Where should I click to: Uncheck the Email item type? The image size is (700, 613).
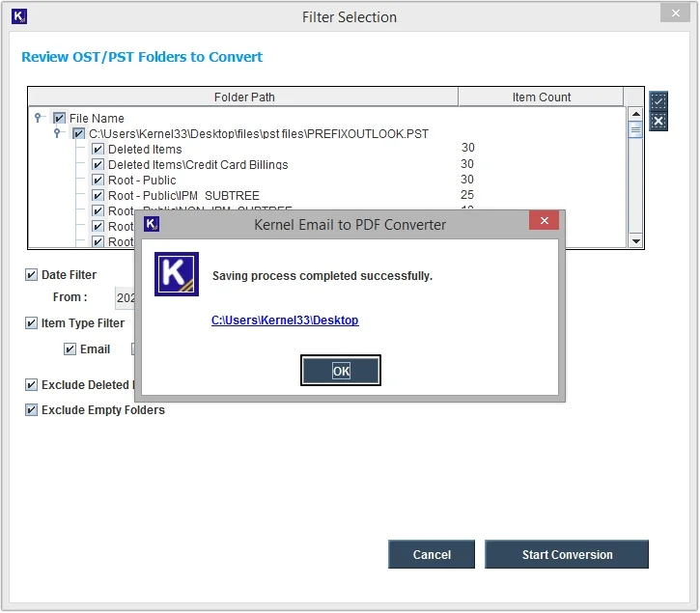tap(70, 348)
